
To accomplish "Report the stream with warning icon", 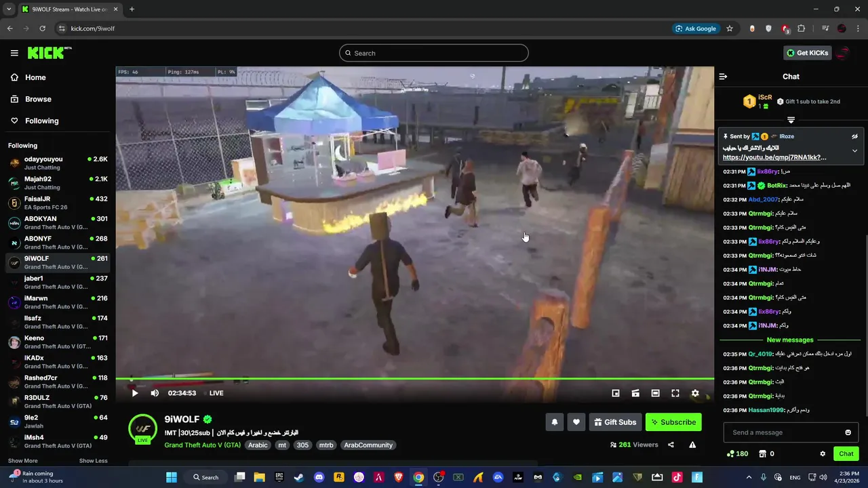I will (x=692, y=445).
